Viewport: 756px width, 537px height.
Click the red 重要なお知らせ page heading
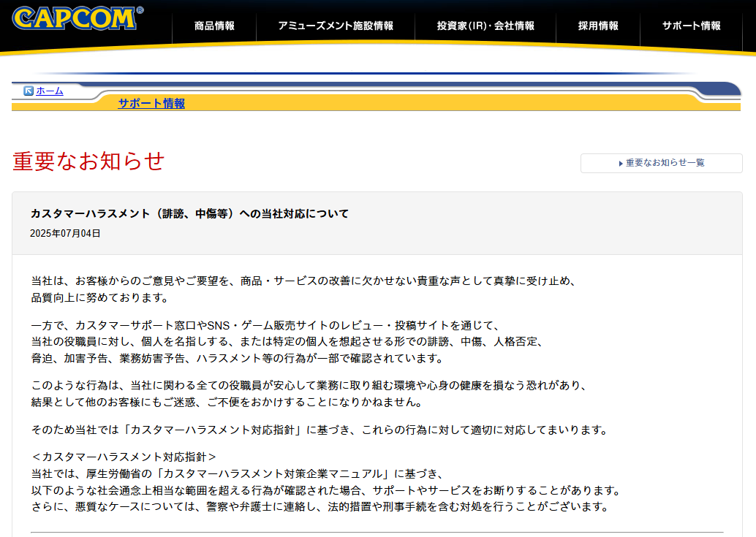click(x=88, y=161)
